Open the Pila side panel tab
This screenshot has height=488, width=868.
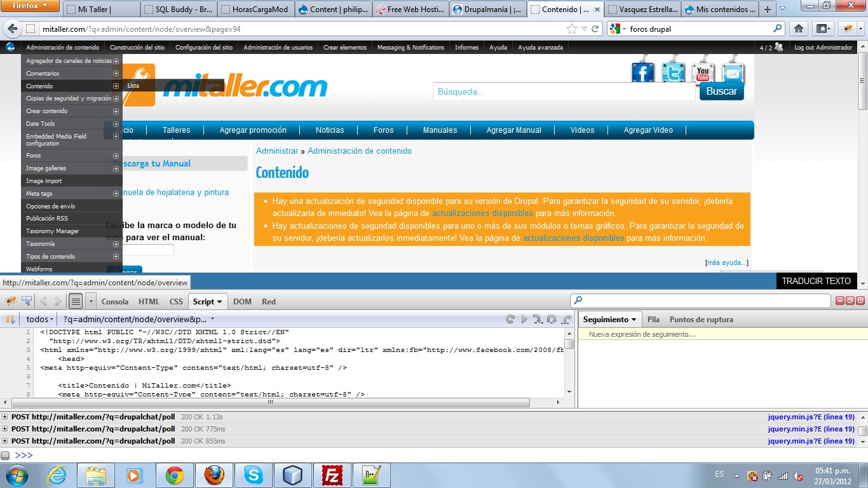point(653,320)
